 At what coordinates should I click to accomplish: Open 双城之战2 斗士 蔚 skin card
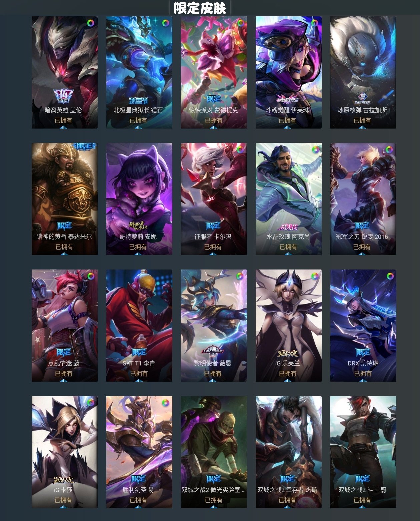[x=363, y=452]
